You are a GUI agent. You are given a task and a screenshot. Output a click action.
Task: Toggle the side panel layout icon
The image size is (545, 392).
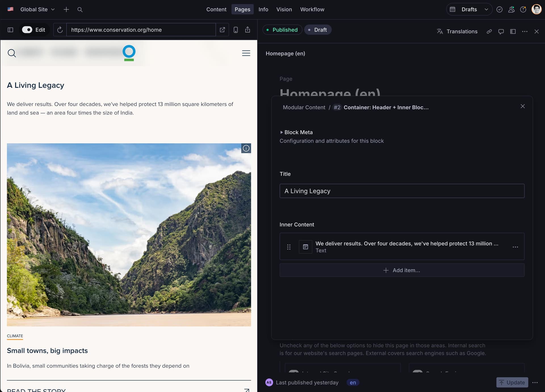click(x=513, y=32)
